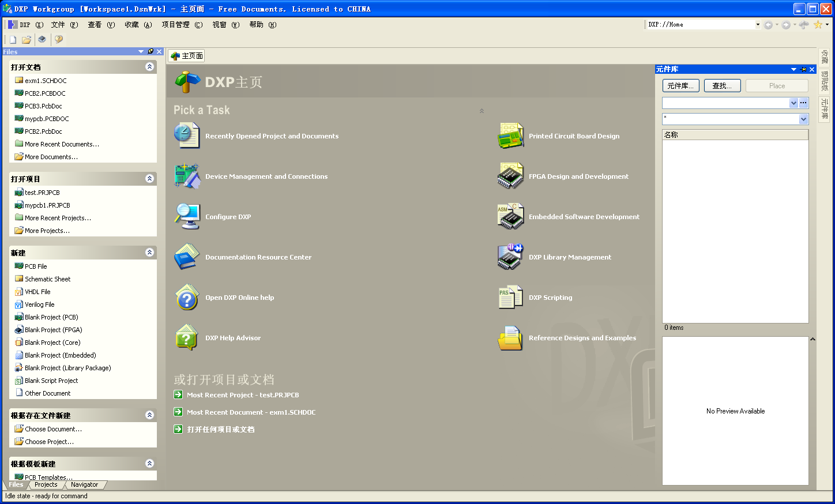
Task: Click the DXP Scripting icon
Action: (510, 297)
